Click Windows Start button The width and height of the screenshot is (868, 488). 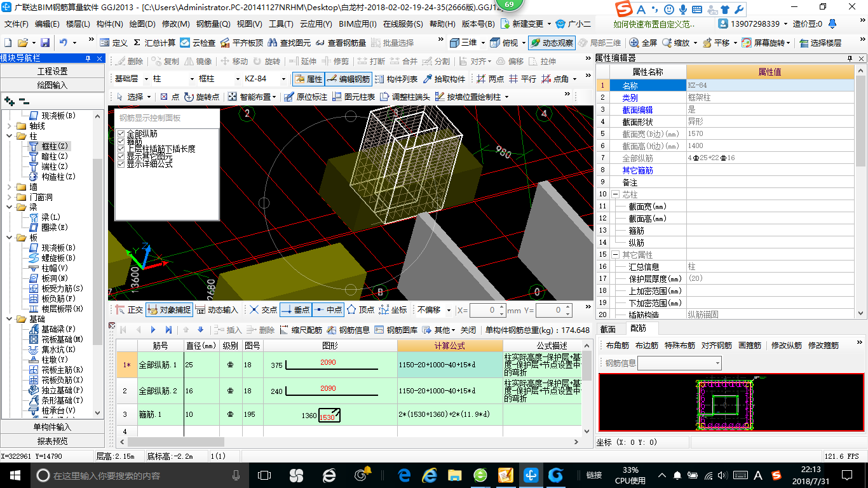14,475
